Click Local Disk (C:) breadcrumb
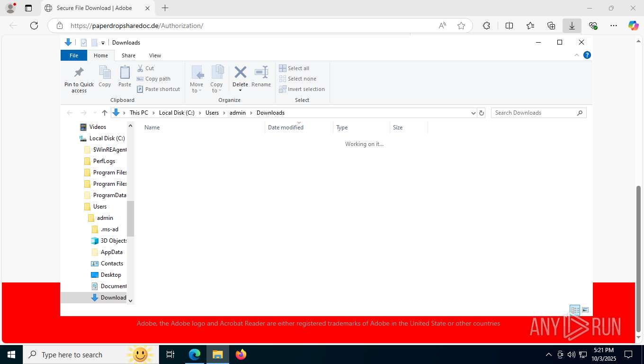Image resolution: width=644 pixels, height=364 pixels. [x=177, y=113]
